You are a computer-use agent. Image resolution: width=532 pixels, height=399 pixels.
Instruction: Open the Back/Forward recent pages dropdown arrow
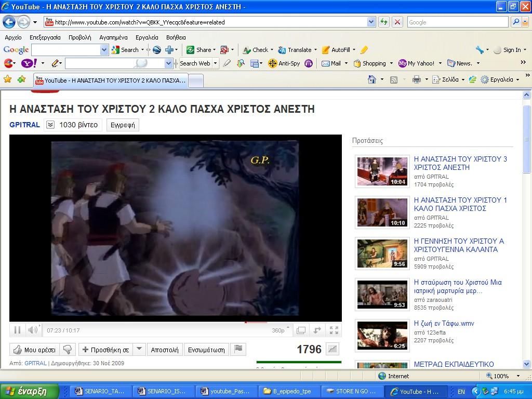pyautogui.click(x=35, y=23)
